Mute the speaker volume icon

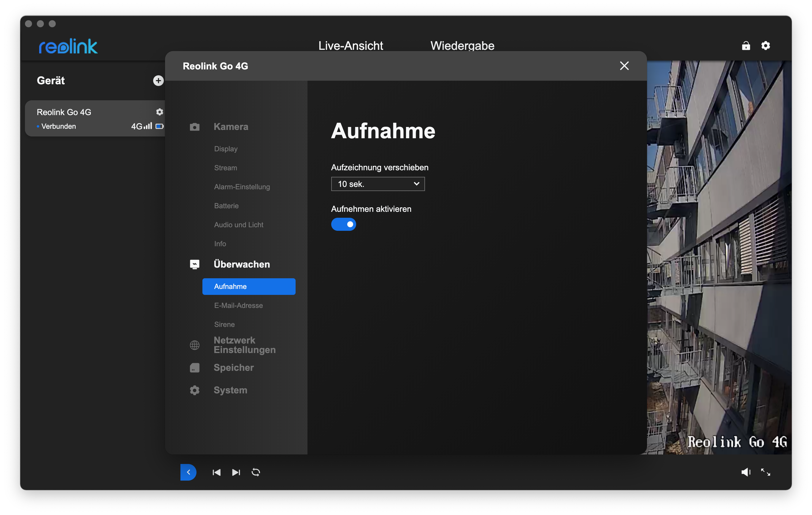click(x=746, y=472)
